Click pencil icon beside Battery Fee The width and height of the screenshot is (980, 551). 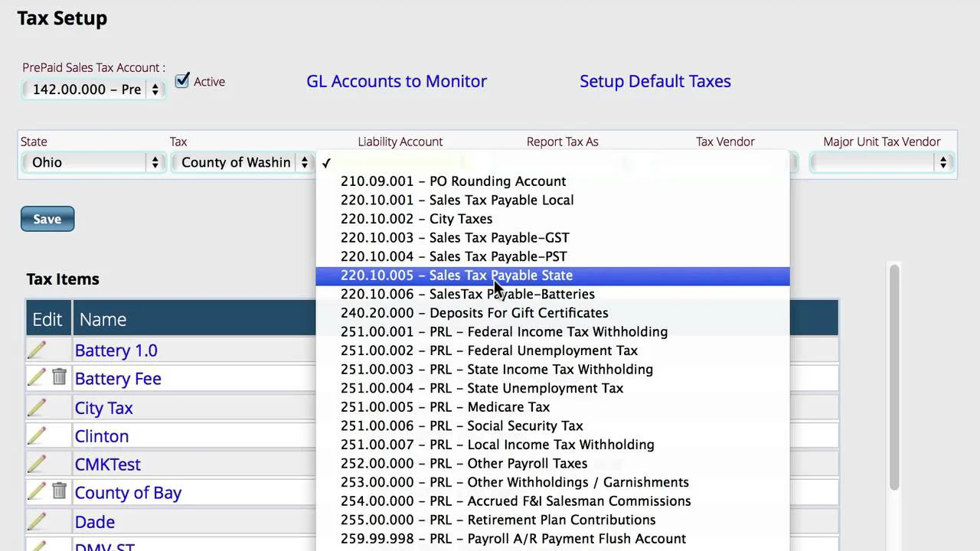coord(37,377)
